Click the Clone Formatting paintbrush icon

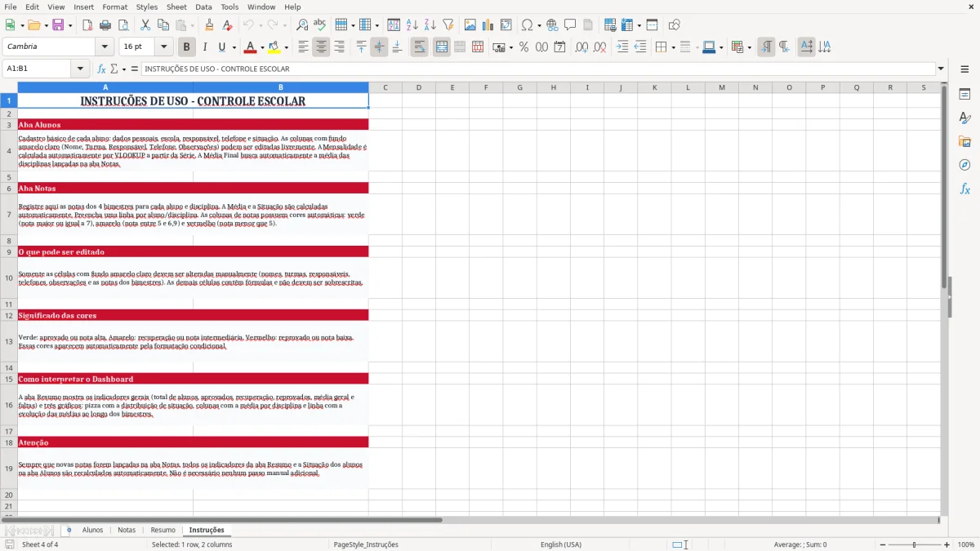[x=210, y=25]
